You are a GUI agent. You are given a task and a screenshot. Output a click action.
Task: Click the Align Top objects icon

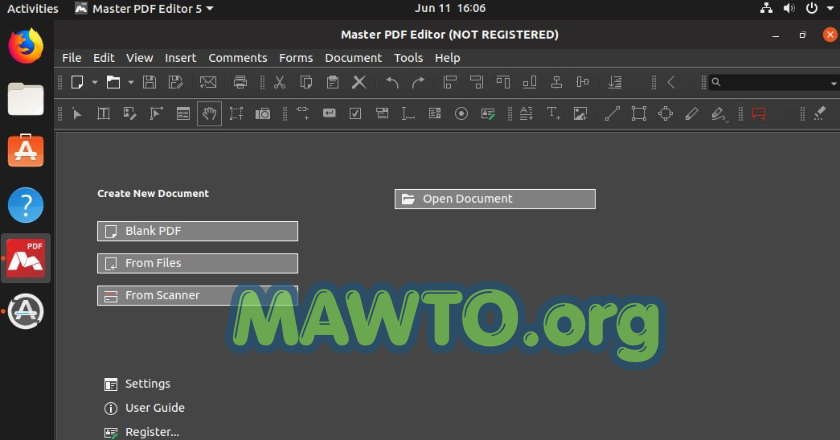[503, 82]
